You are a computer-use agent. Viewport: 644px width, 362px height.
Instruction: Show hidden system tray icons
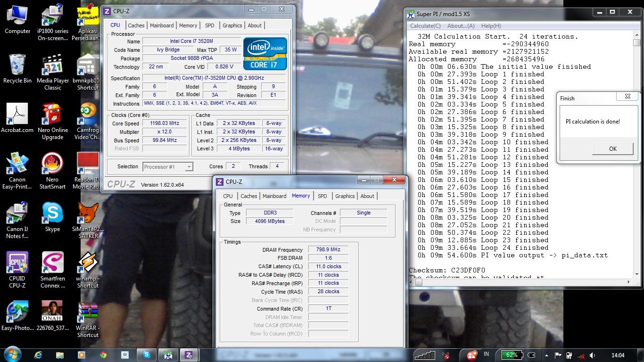click(x=546, y=355)
